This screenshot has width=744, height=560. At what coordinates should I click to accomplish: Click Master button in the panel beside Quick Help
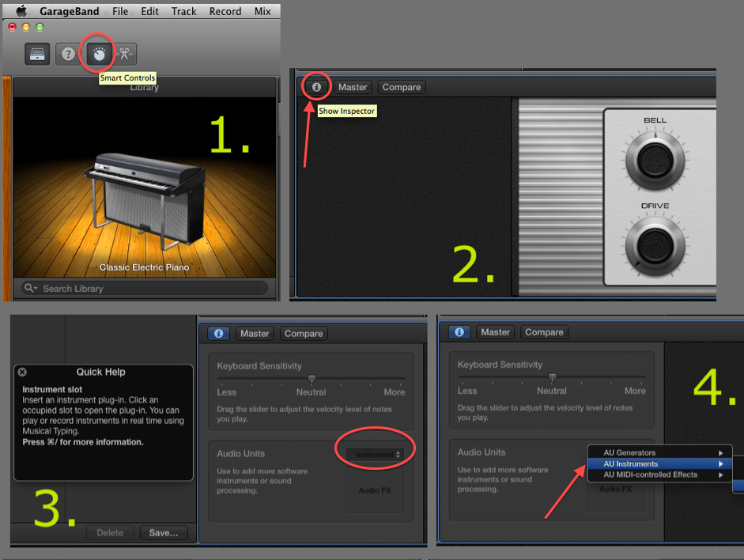(255, 333)
